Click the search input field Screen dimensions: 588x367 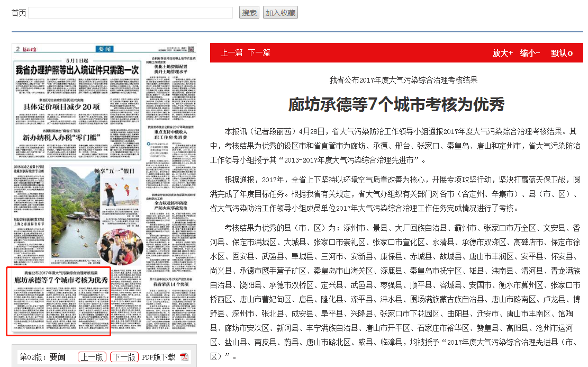click(x=130, y=13)
